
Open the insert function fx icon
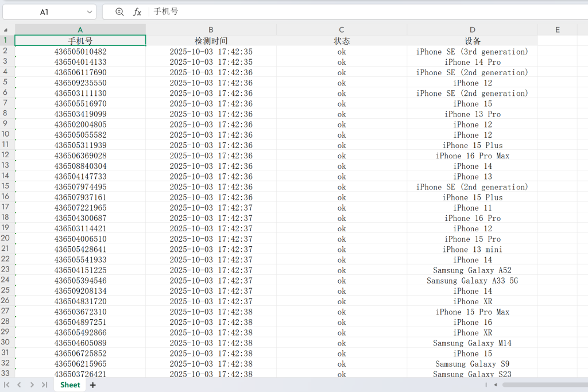click(x=137, y=12)
